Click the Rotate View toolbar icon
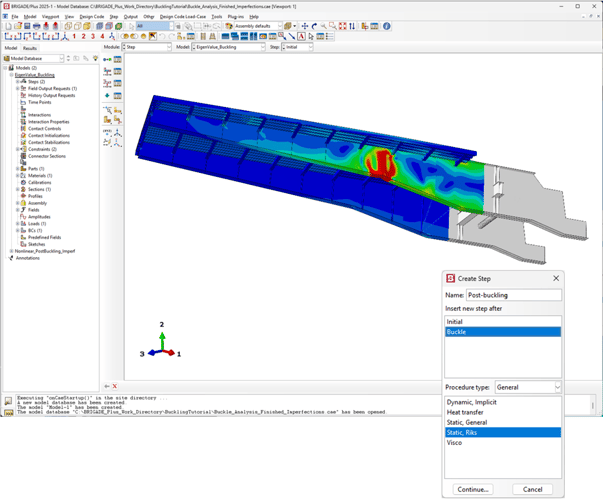The width and height of the screenshot is (603, 499). [315, 27]
